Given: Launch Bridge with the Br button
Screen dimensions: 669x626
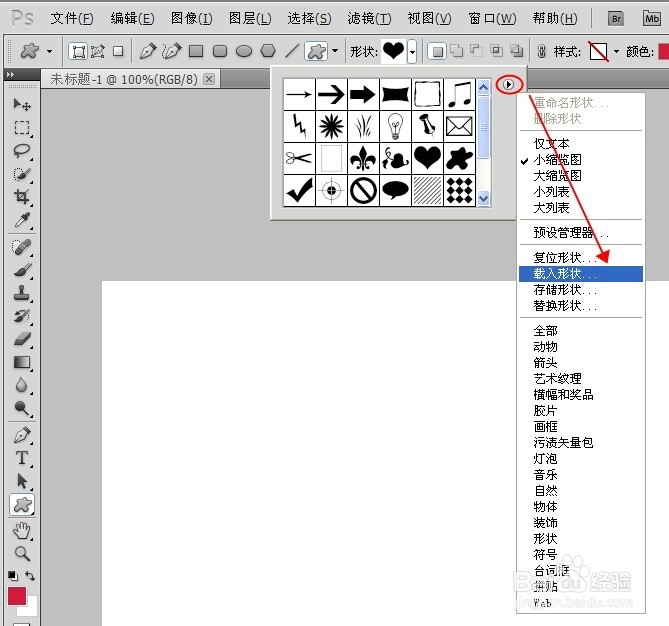Looking at the screenshot, I should tap(616, 18).
